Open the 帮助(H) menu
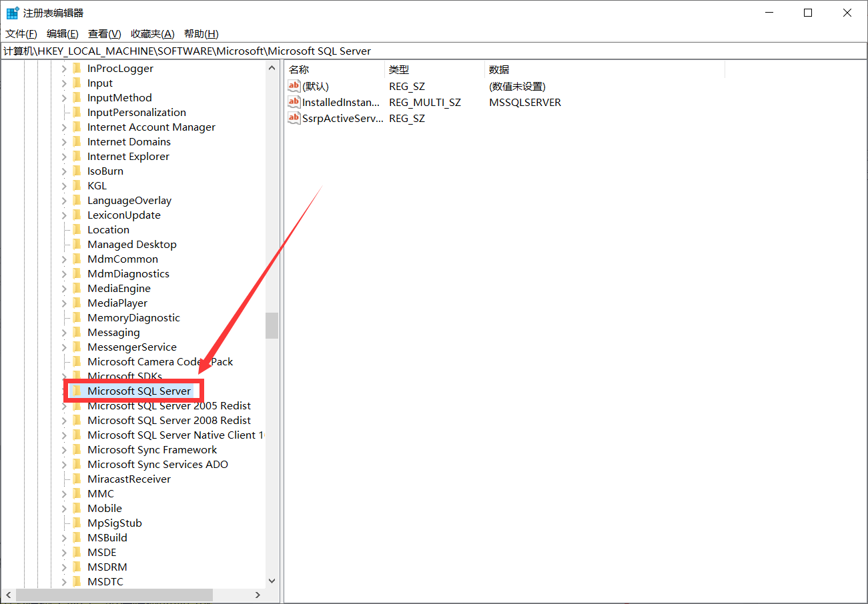The image size is (868, 604). click(x=201, y=33)
